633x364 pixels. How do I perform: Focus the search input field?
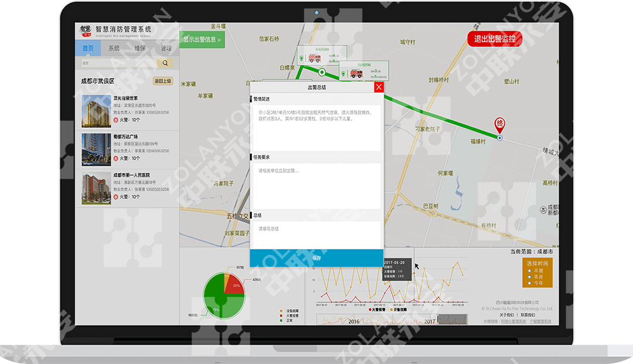tap(118, 63)
